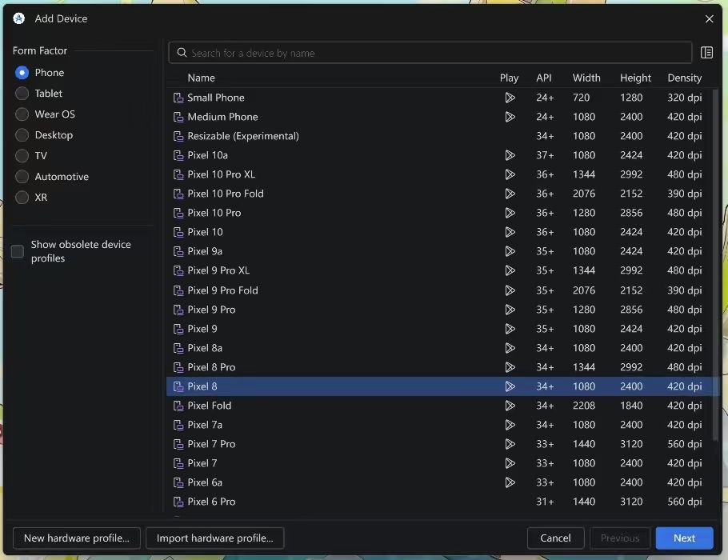Viewport: 728px width, 560px height.
Task: Enable Show obsolete device profiles checkbox
Action: (x=17, y=251)
